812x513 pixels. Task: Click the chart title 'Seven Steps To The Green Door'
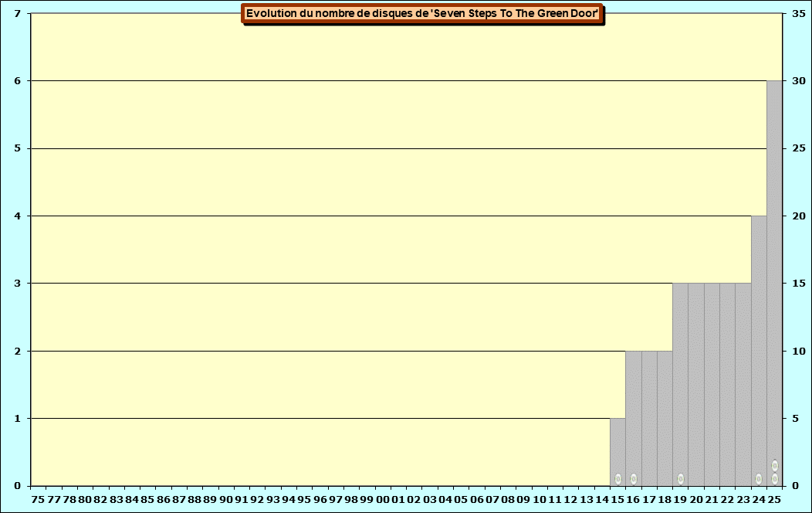pyautogui.click(x=422, y=14)
